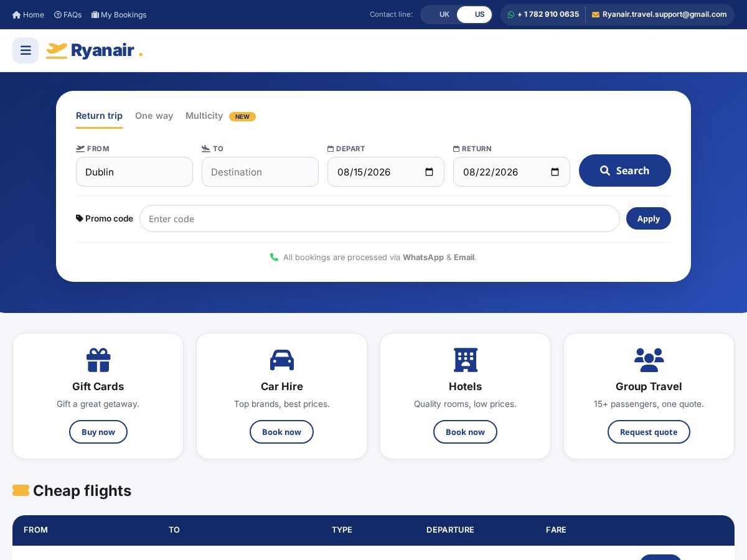Click the promo code tag icon
747x560 pixels.
[80, 218]
